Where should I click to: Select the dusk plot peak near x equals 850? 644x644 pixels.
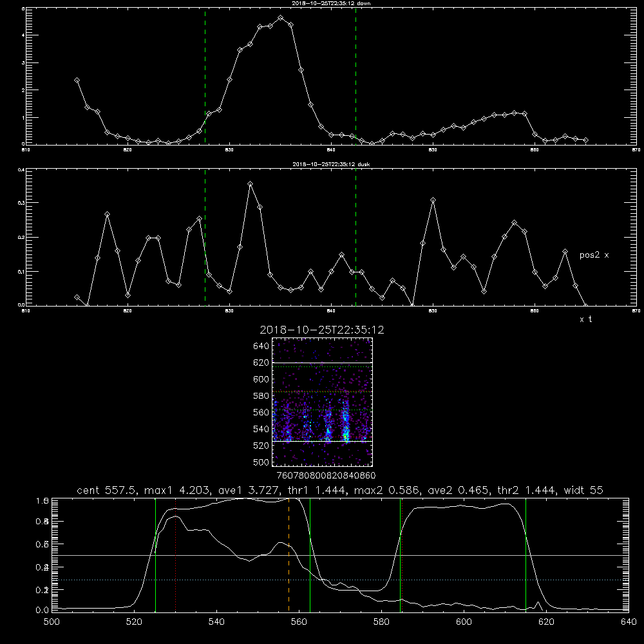(x=433, y=200)
